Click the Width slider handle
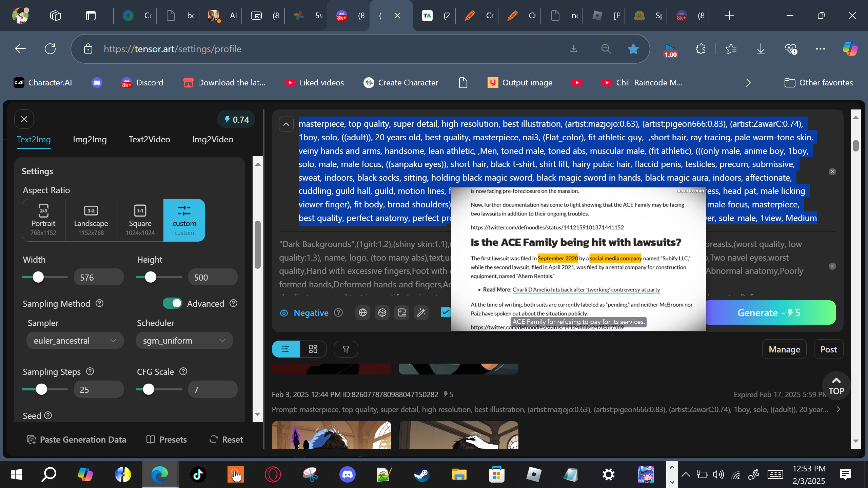Screen dimensions: 868x488 [x=38, y=277]
